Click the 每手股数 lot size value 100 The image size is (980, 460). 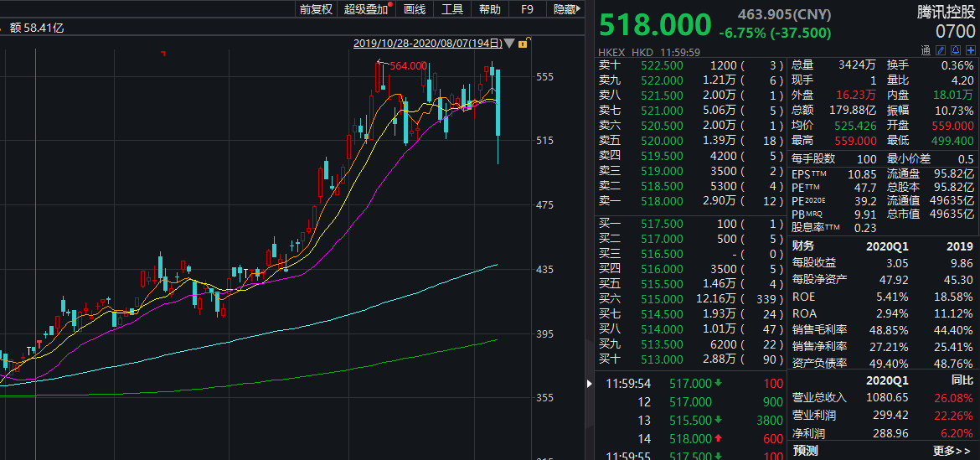(866, 159)
